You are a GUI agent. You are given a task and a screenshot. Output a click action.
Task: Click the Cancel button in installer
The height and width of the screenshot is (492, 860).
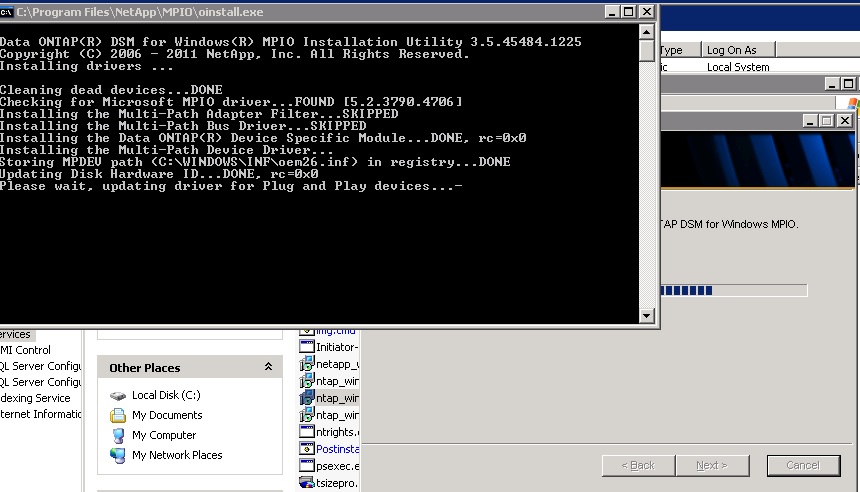click(x=803, y=465)
